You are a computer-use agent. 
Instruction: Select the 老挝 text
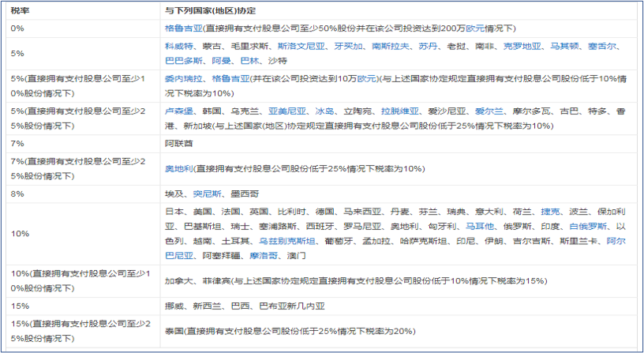tap(456, 46)
